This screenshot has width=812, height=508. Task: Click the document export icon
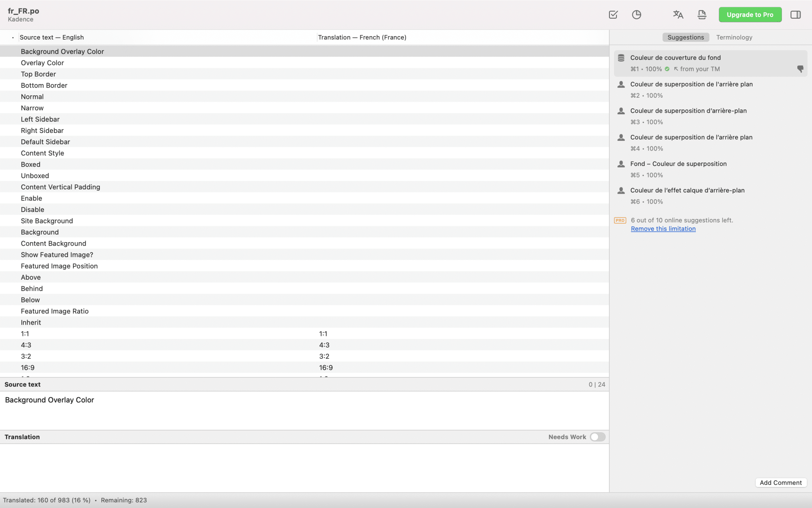pos(701,15)
